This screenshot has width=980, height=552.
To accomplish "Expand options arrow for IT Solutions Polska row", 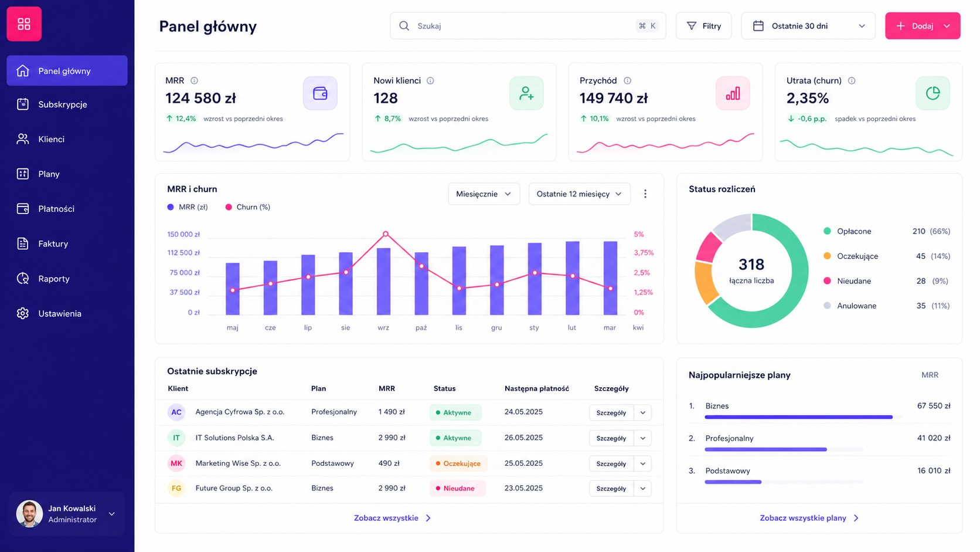I will [643, 438].
